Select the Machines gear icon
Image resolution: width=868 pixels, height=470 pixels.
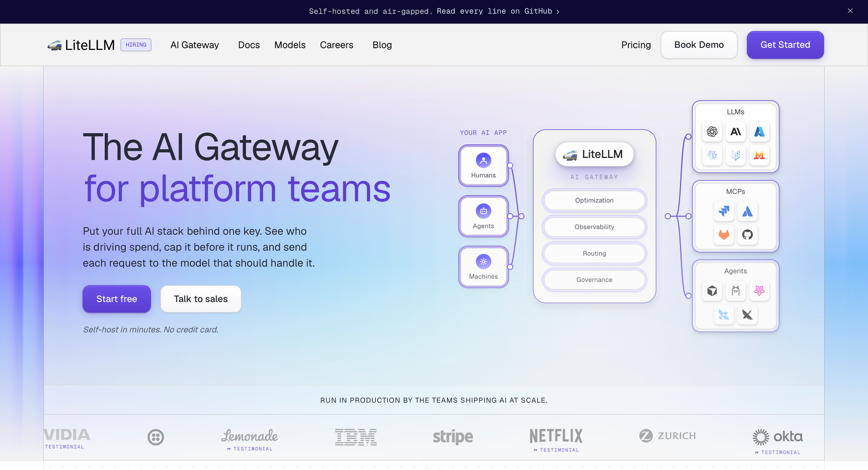[483, 262]
